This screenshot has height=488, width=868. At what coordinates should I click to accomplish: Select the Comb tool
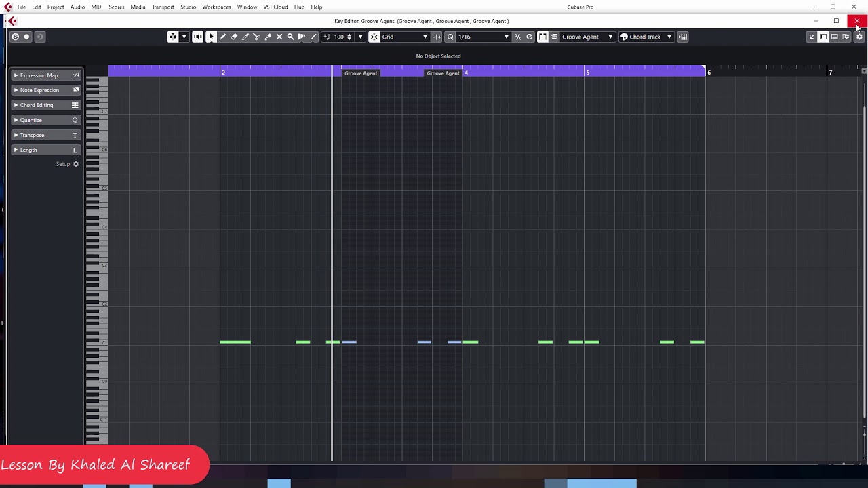pyautogui.click(x=302, y=37)
